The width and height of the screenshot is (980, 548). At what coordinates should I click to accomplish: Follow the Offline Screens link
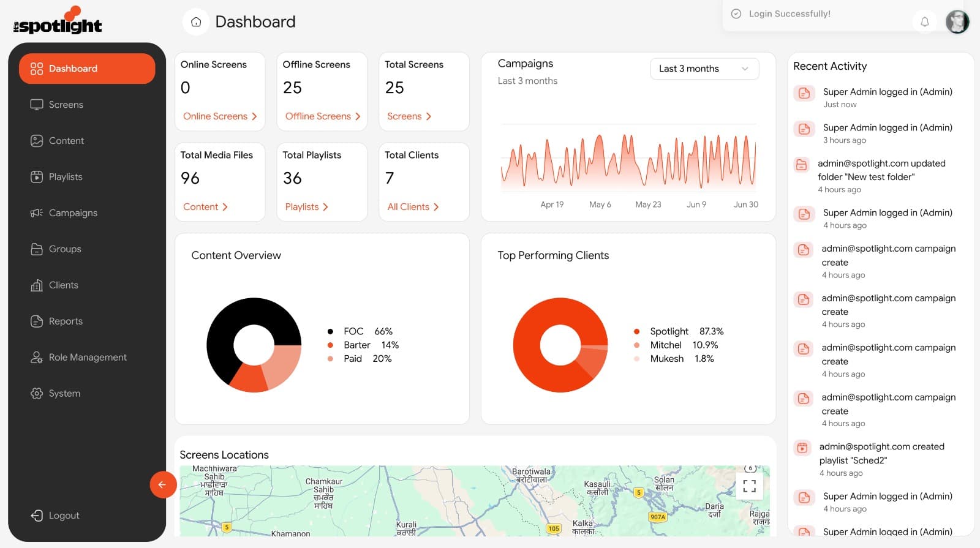pyautogui.click(x=323, y=116)
